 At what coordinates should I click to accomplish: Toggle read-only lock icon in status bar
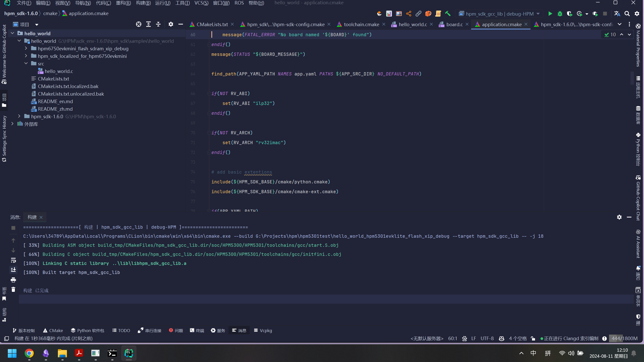[x=533, y=339]
